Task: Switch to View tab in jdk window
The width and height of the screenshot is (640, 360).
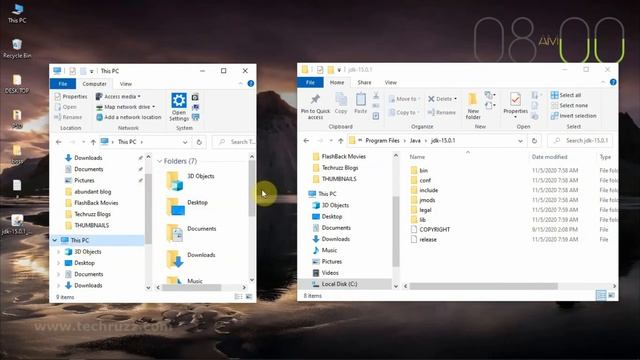Action: [x=391, y=82]
